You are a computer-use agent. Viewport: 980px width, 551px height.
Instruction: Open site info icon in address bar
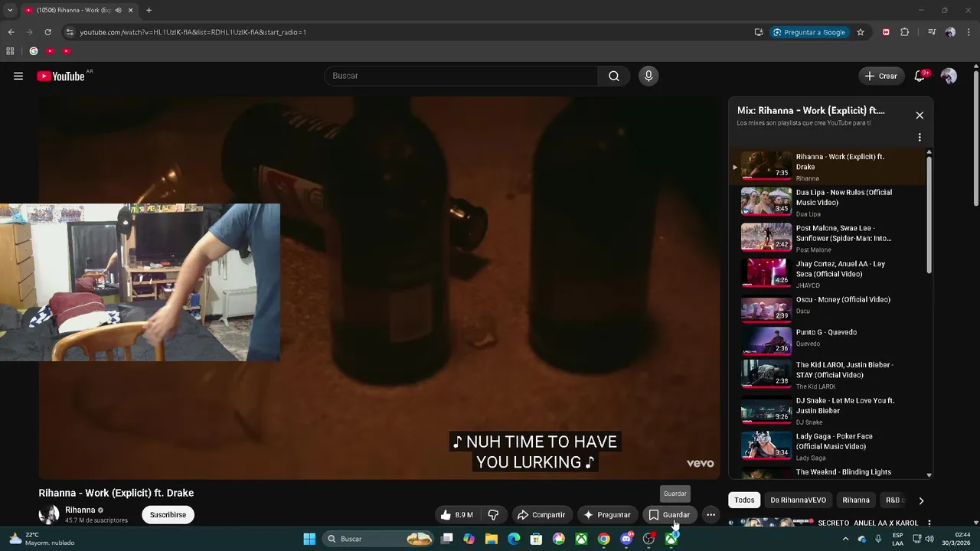point(70,32)
